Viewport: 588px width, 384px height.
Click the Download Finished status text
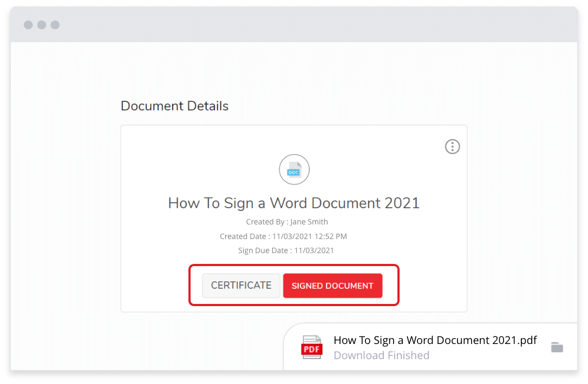381,355
